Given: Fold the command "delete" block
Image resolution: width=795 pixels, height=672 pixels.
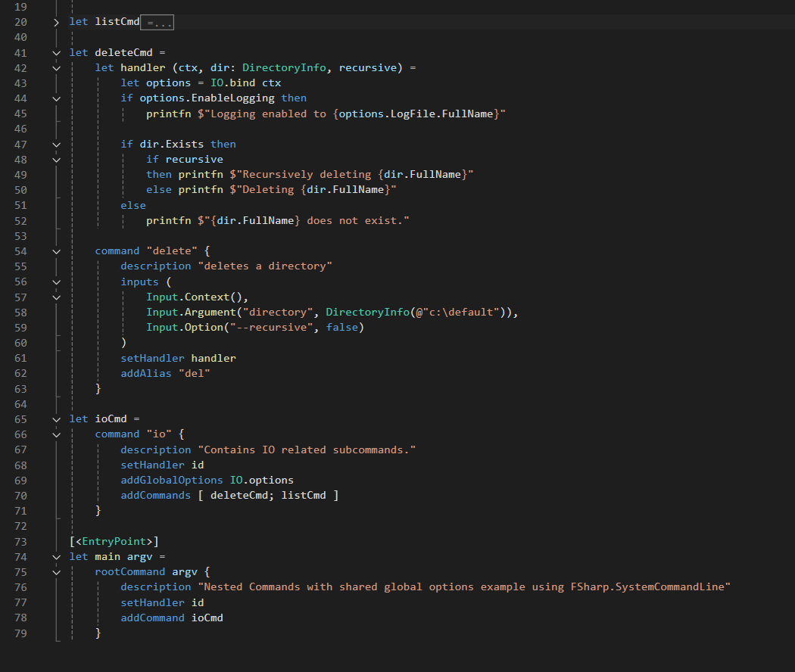Looking at the screenshot, I should pos(56,251).
